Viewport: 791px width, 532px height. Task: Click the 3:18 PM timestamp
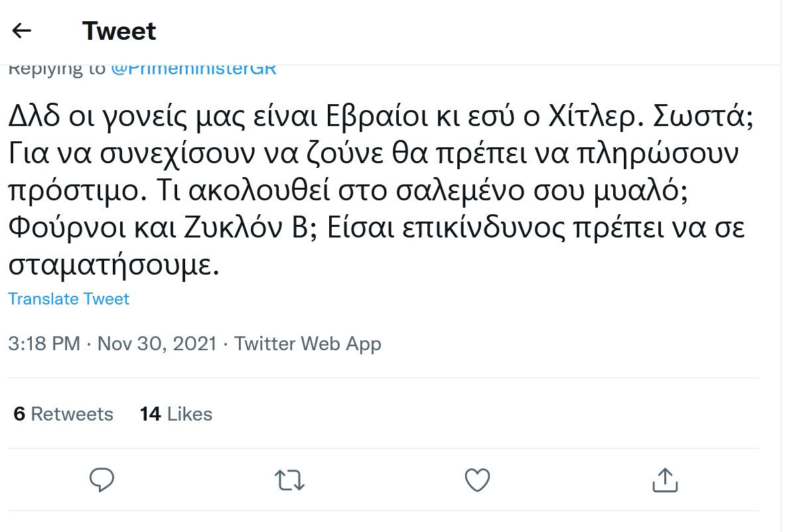[x=44, y=344]
